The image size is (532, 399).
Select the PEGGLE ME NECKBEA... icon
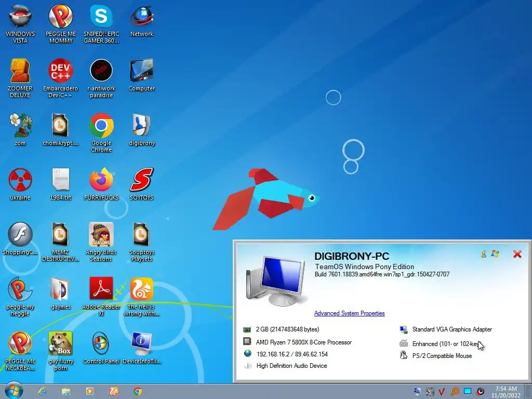point(20,351)
